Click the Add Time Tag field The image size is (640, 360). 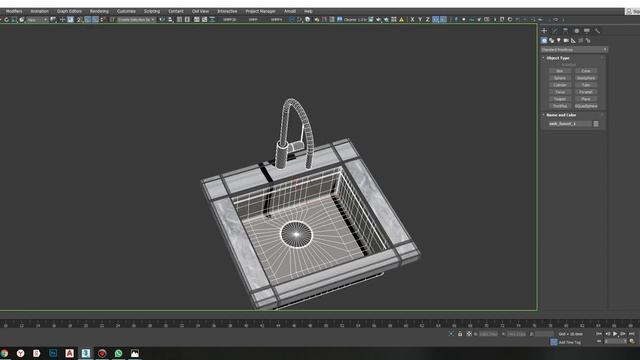[x=569, y=342]
